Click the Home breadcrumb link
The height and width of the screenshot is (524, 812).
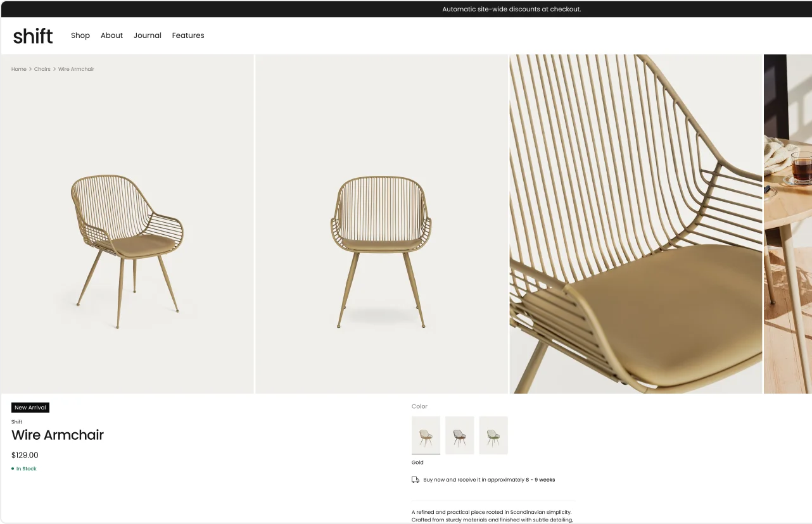(18, 69)
